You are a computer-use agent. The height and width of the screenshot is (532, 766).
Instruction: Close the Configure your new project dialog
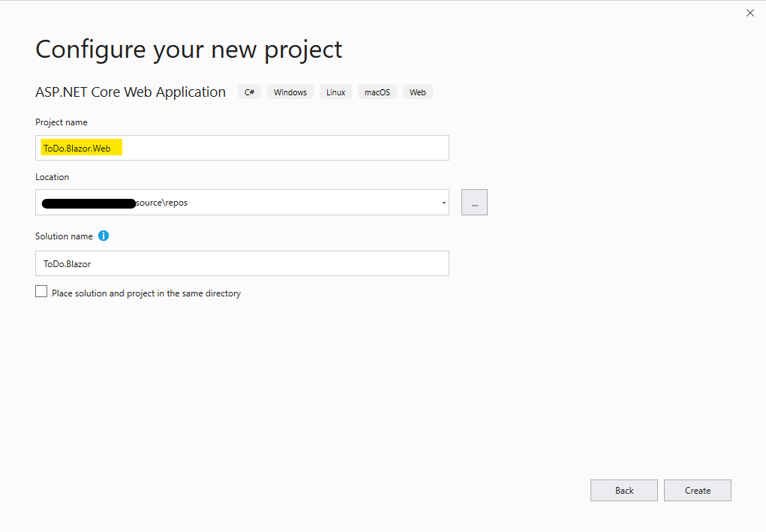pos(750,14)
